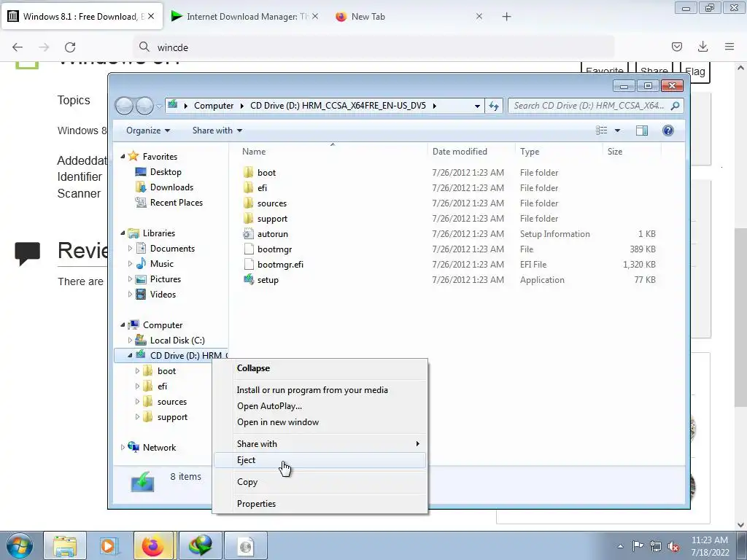Viewport: 747px width, 560px height.
Task: Click the Explorer Forward navigation button
Action: [145, 106]
